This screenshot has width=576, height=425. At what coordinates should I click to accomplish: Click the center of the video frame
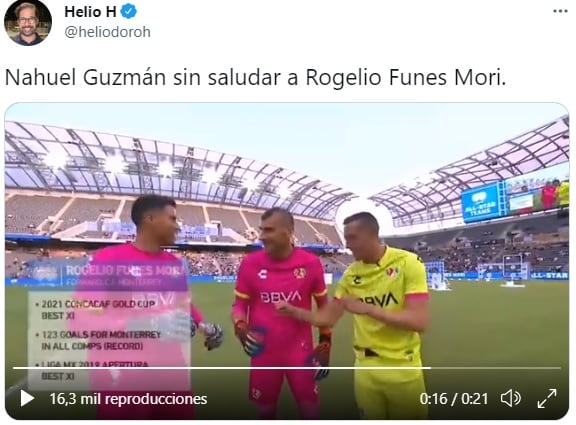(x=287, y=261)
